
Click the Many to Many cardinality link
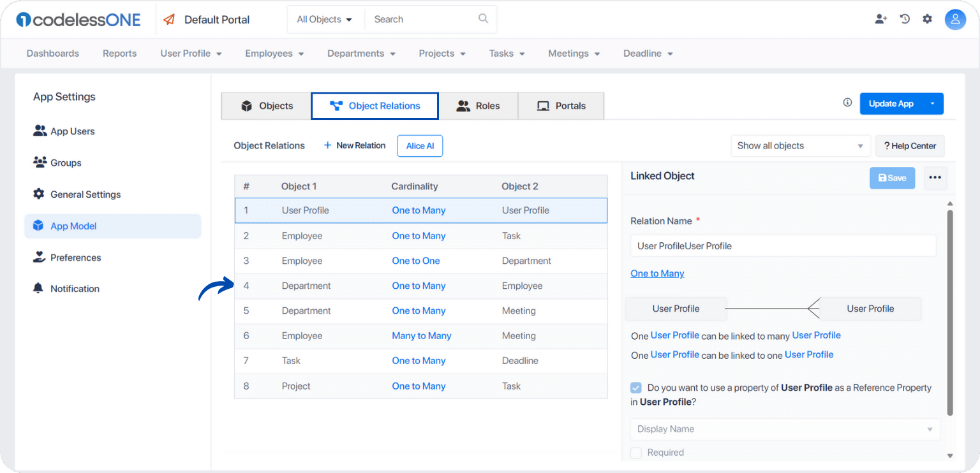422,336
